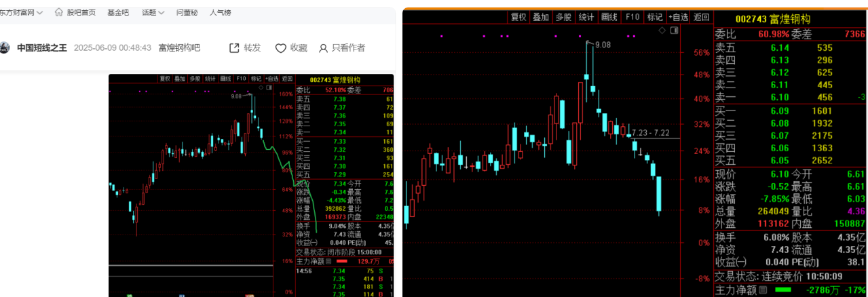The height and width of the screenshot is (297, 868).
Task: Click the 收藏 label
Action: [299, 47]
